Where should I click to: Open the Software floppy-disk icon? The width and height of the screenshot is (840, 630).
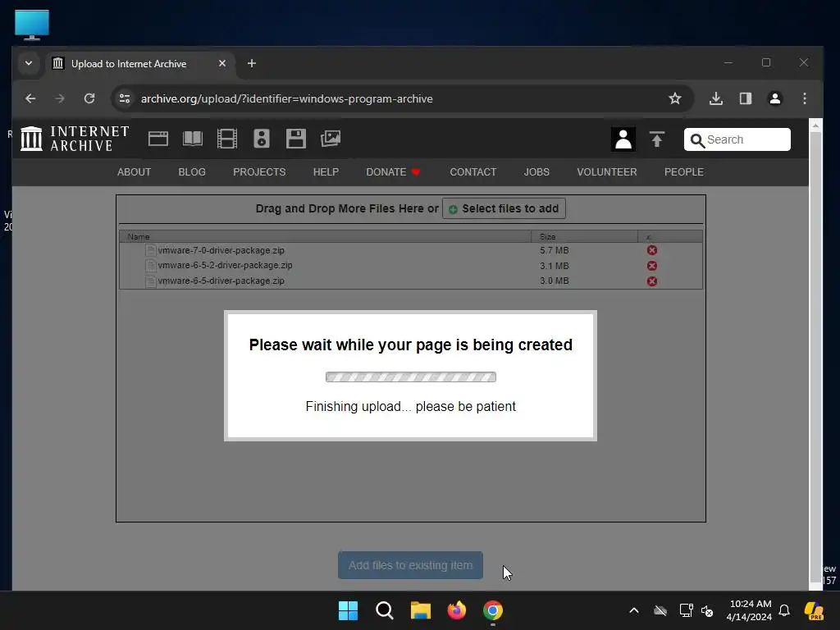point(295,139)
